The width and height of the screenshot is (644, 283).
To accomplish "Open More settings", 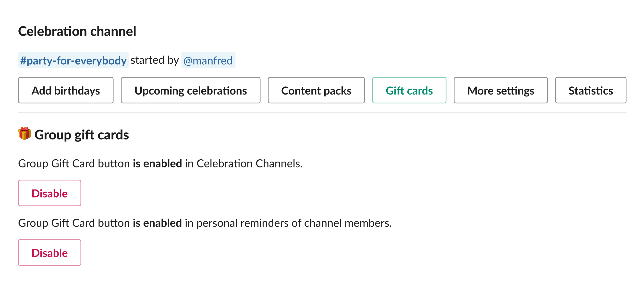I will [500, 90].
